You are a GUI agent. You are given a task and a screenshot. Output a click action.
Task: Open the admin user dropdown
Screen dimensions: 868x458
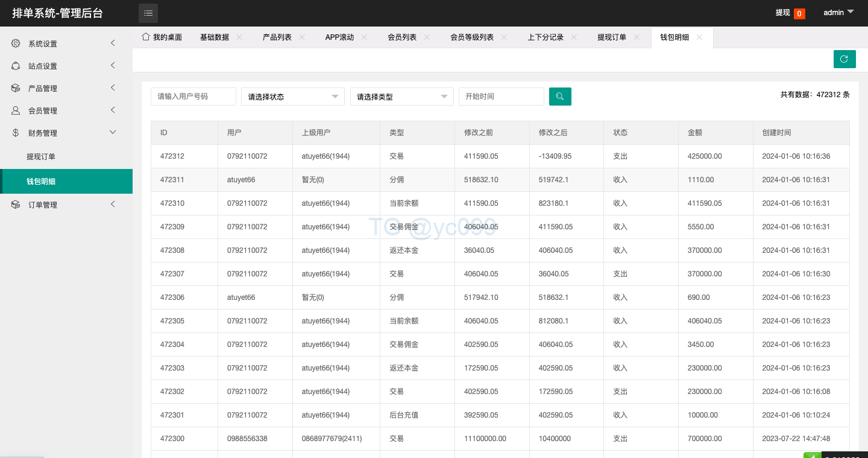pos(838,13)
